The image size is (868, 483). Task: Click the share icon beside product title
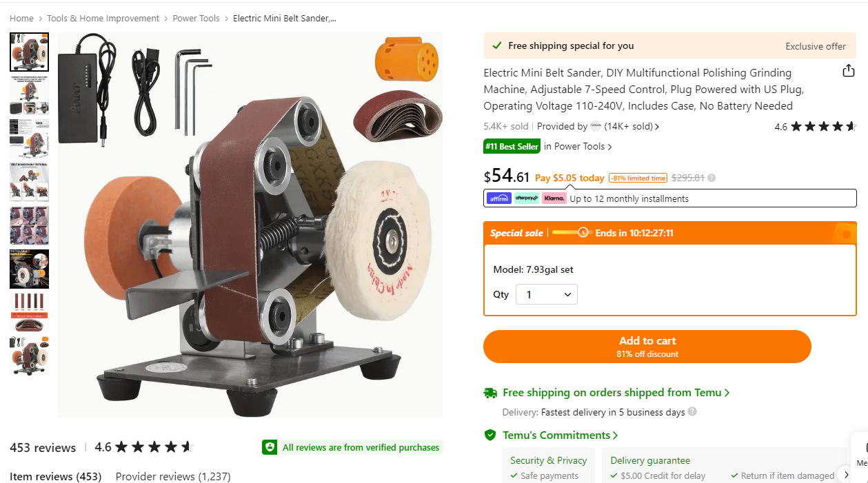click(849, 71)
